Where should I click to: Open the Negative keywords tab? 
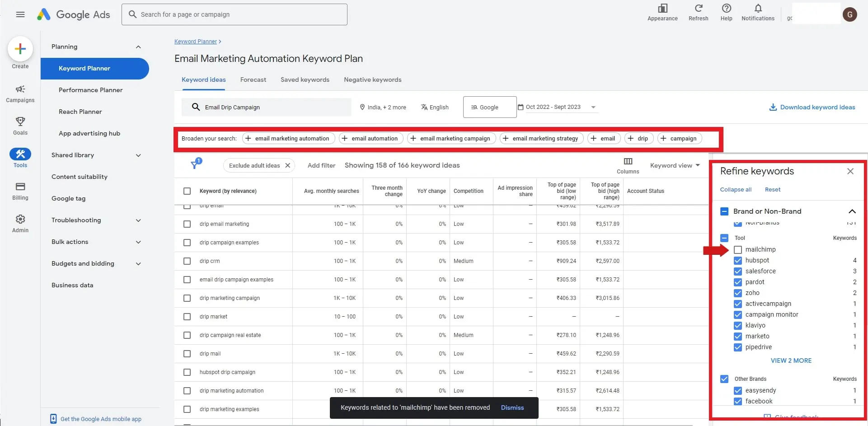[372, 80]
